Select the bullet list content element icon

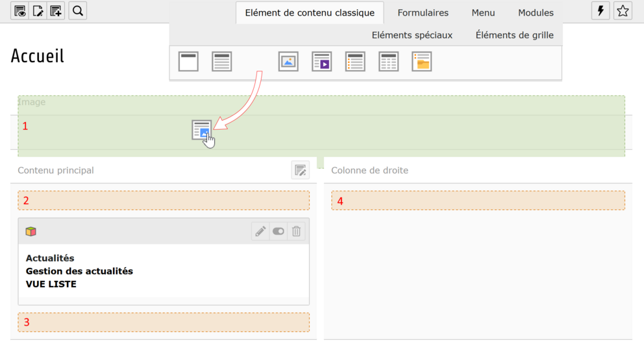(355, 62)
